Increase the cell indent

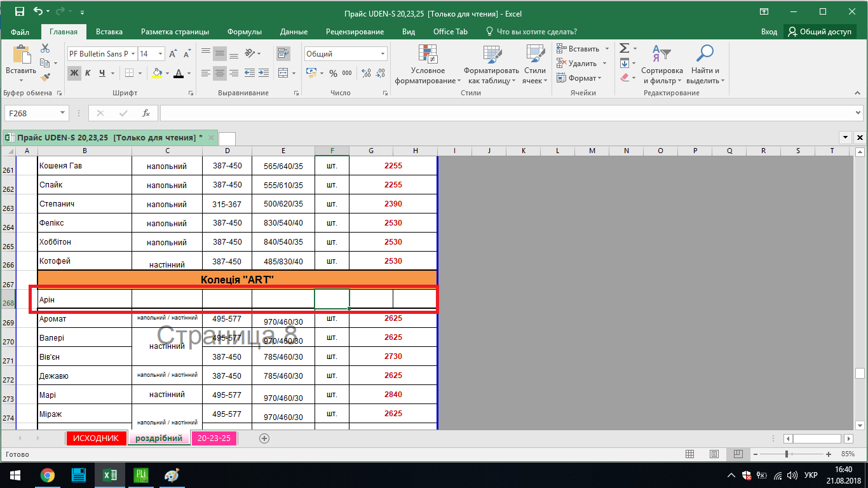(264, 73)
